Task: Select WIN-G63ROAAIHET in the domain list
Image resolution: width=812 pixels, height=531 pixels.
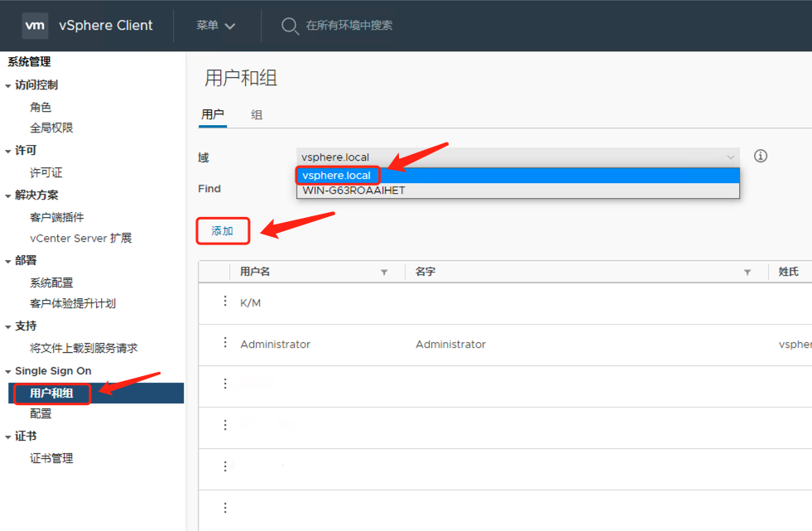Action: coord(518,191)
